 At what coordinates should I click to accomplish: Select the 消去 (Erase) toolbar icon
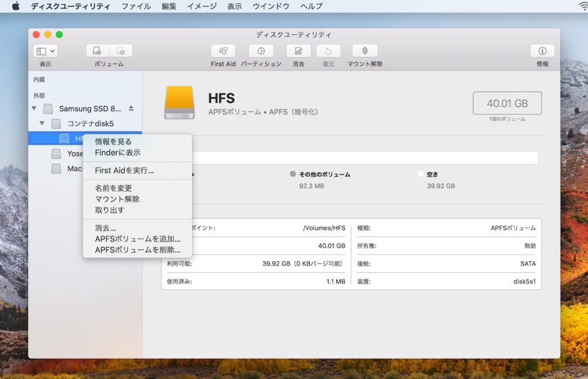(x=297, y=52)
